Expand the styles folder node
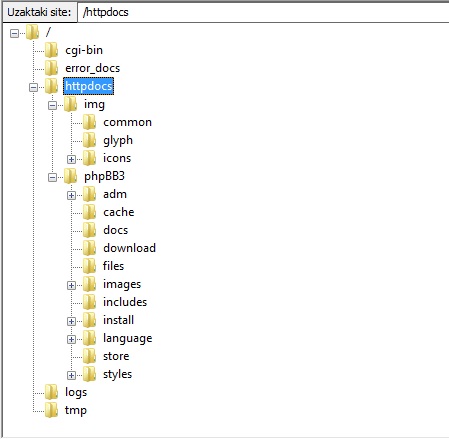Image resolution: width=449 pixels, height=439 pixels. (x=71, y=375)
